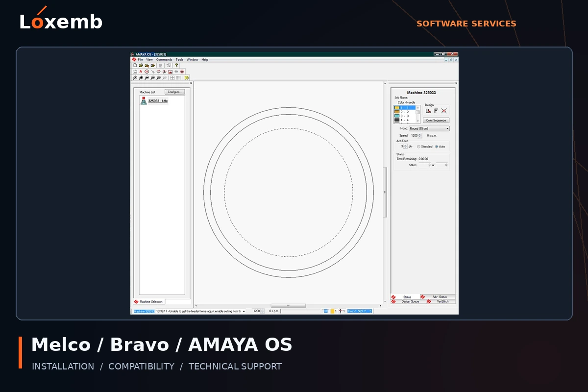The width and height of the screenshot is (588, 392).
Task: Click the bold F icon under Design
Action: (436, 111)
